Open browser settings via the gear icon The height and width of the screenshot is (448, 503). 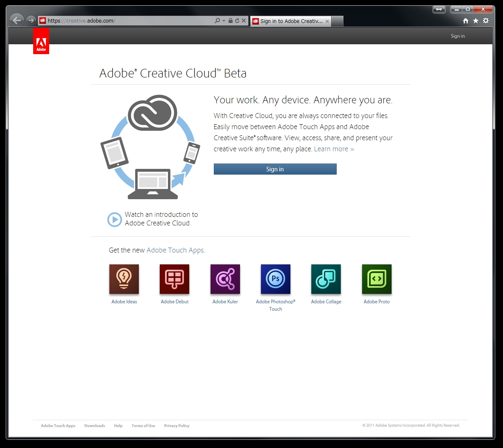[x=485, y=20]
